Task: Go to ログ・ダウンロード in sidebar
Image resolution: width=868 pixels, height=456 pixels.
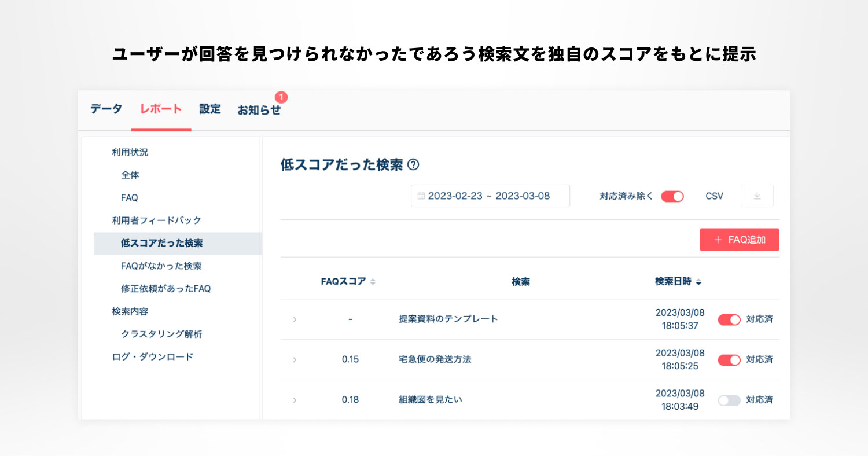Action: click(x=153, y=357)
